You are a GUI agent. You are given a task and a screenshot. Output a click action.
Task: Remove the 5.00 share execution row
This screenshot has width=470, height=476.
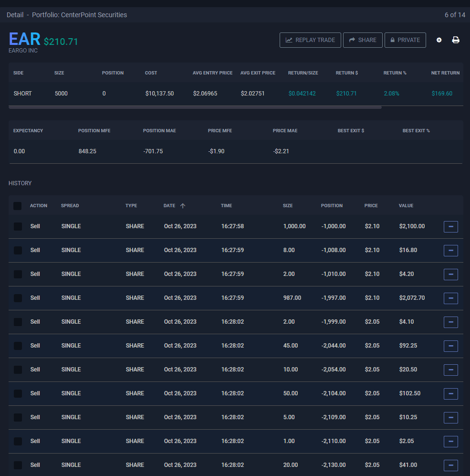pos(450,417)
